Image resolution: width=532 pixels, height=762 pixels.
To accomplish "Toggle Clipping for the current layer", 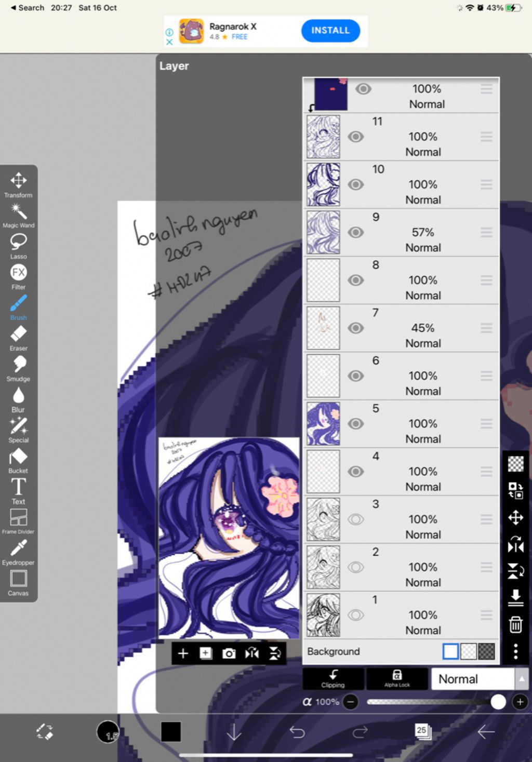I will [333, 679].
